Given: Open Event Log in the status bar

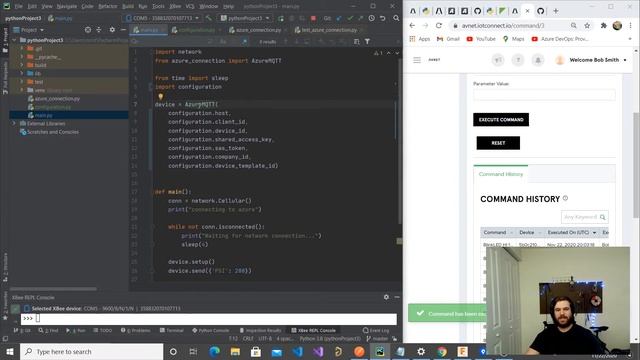Looking at the screenshot, I should [376, 330].
